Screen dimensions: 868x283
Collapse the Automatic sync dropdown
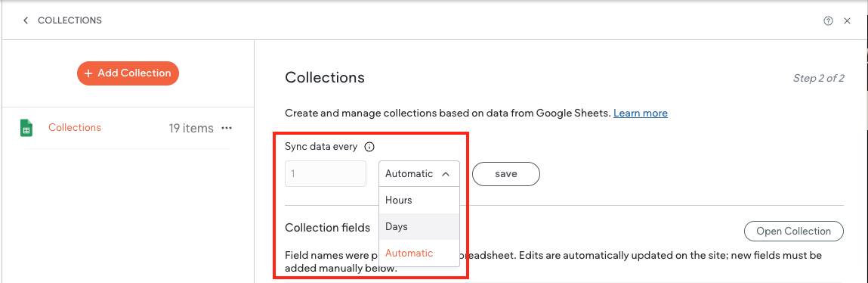419,174
